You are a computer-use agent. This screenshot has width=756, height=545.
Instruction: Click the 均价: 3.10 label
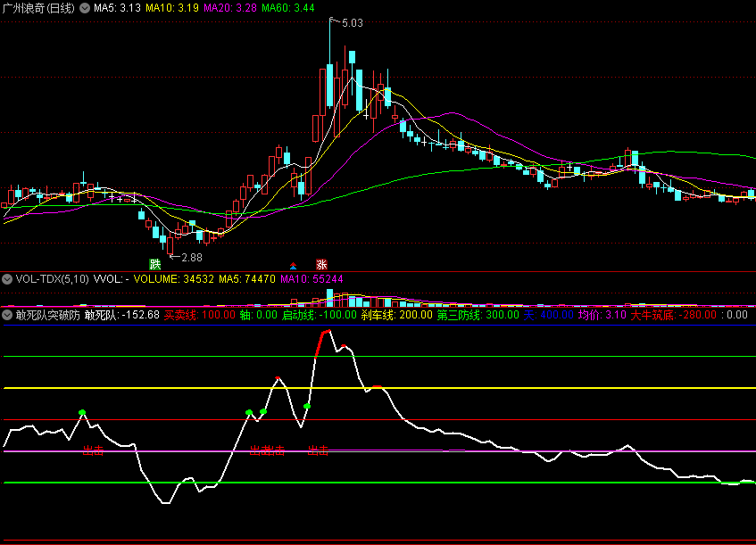coord(602,315)
